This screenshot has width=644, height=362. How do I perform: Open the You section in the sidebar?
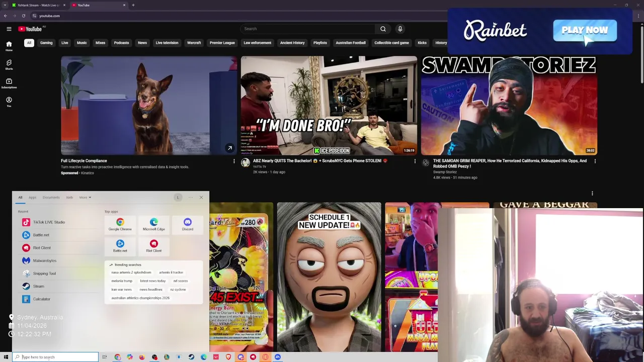click(9, 102)
